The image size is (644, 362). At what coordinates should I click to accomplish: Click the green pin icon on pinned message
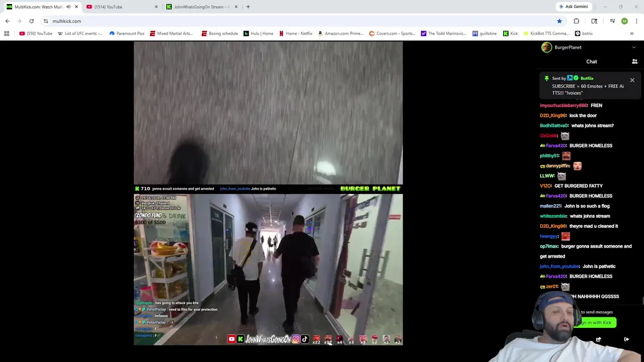[546, 78]
